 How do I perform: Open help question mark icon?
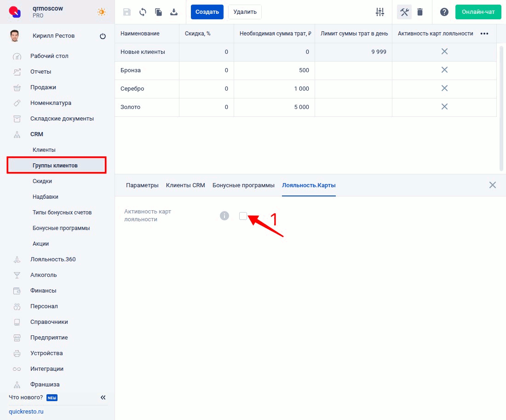444,12
